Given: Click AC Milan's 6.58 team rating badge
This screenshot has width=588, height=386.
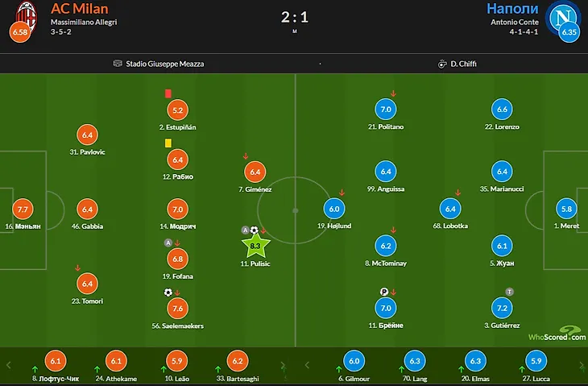Looking at the screenshot, I should pos(19,33).
